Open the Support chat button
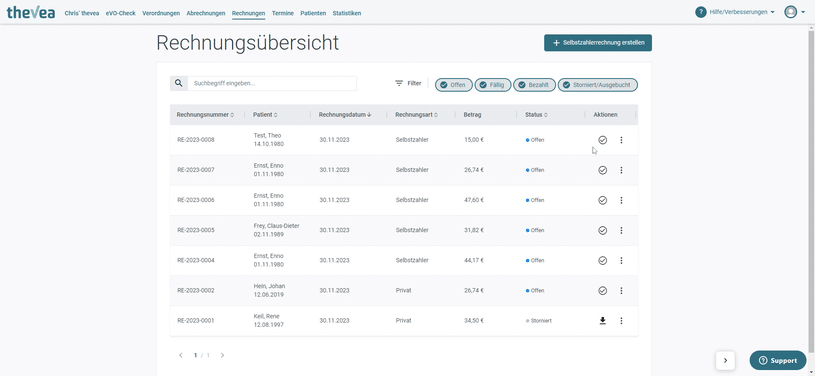This screenshot has height=376, width=815. tap(778, 360)
